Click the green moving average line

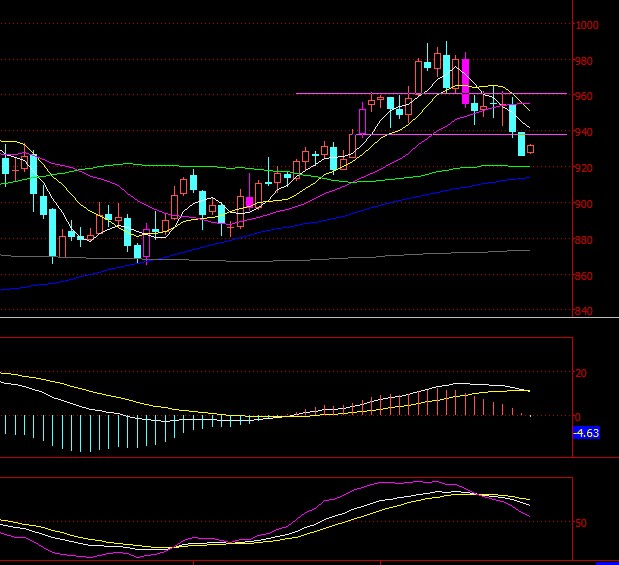(x=264, y=168)
